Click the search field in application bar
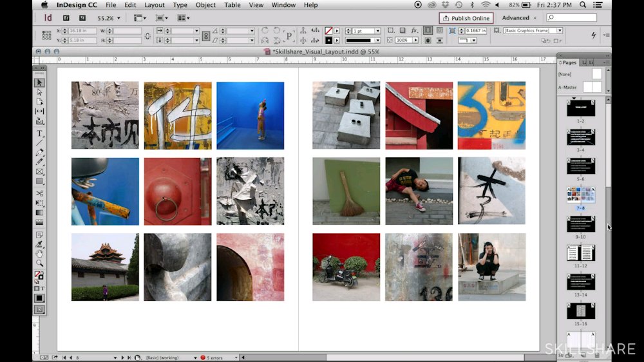The height and width of the screenshot is (362, 644). [571, 17]
